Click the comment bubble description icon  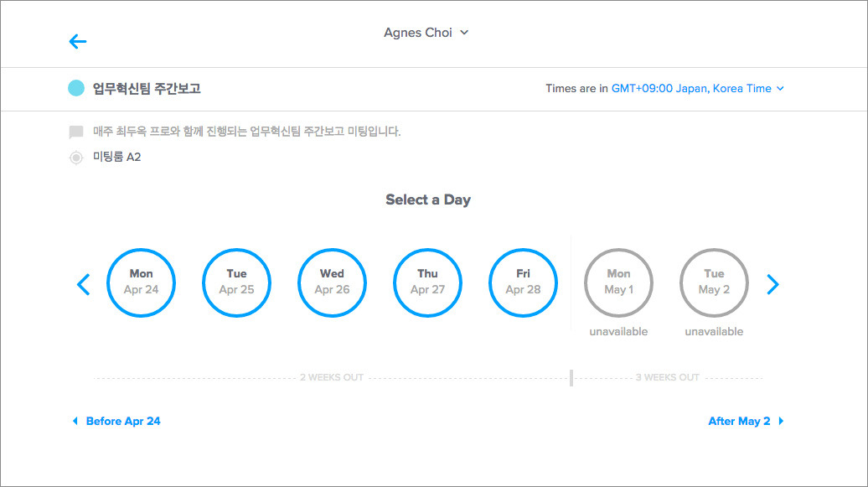76,132
